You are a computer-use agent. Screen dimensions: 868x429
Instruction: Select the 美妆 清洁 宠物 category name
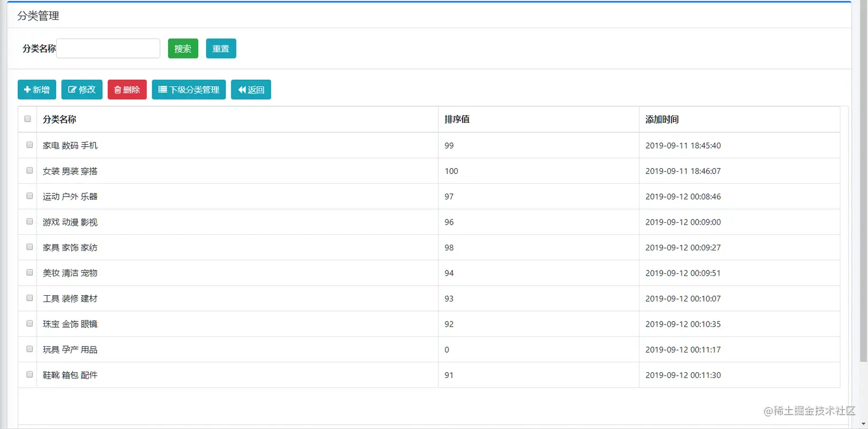tap(70, 273)
